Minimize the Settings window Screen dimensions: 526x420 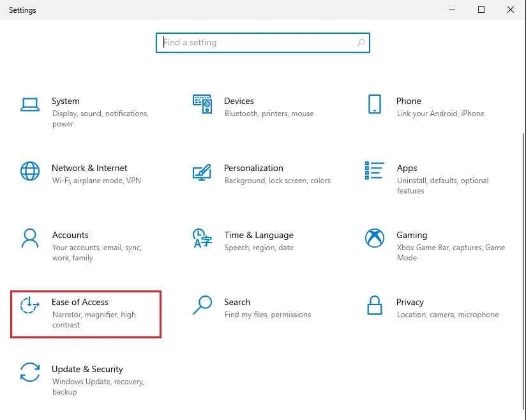point(452,10)
